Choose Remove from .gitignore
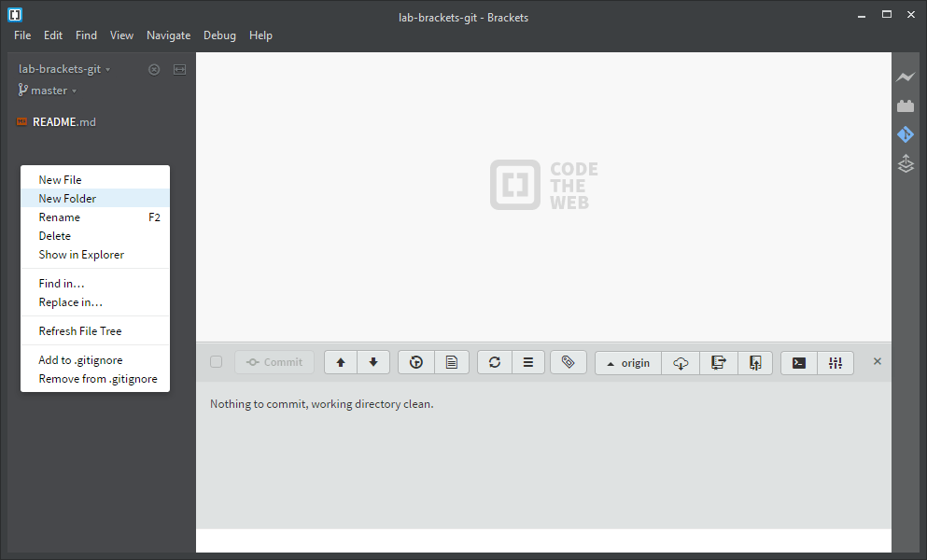This screenshot has width=927, height=560. click(95, 379)
